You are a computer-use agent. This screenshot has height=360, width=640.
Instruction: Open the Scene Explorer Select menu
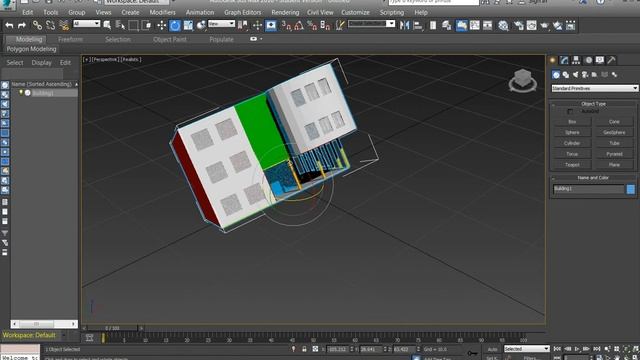[x=15, y=63]
